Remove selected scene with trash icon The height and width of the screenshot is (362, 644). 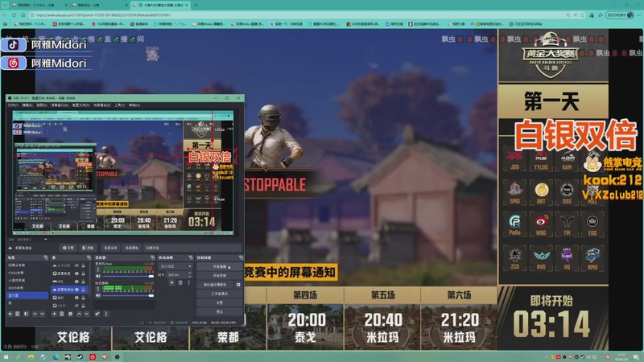point(17,314)
